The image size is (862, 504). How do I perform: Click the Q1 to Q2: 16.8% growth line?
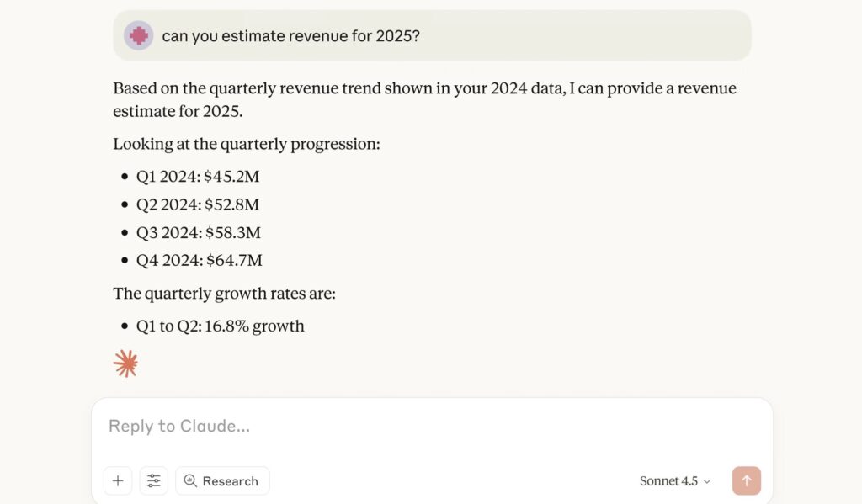[221, 326]
